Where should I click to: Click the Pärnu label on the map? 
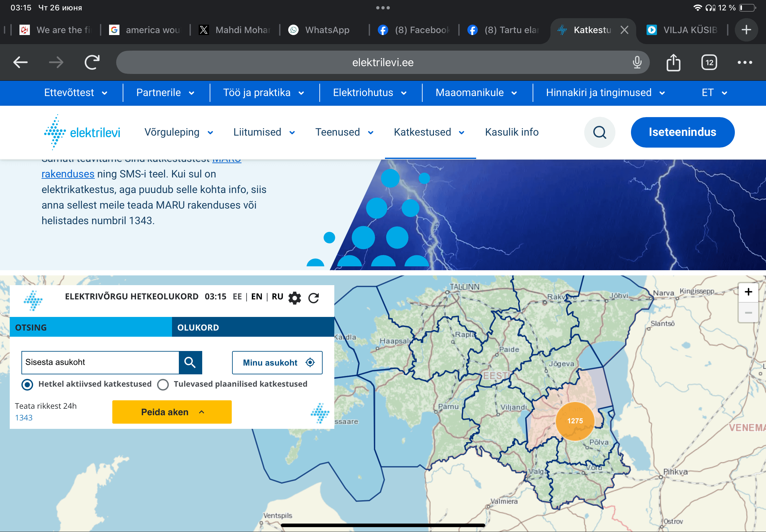coord(448,406)
